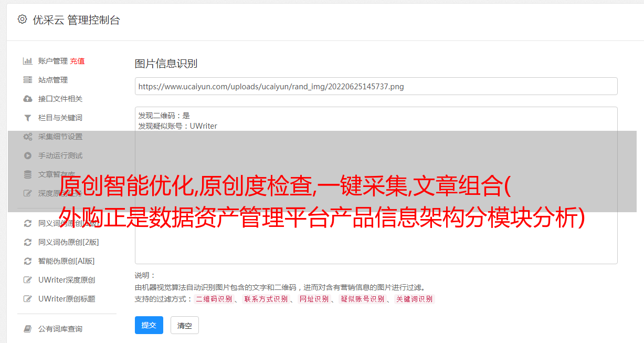Click the refresh icon beside 智能伪原创[AI版]

[28, 261]
